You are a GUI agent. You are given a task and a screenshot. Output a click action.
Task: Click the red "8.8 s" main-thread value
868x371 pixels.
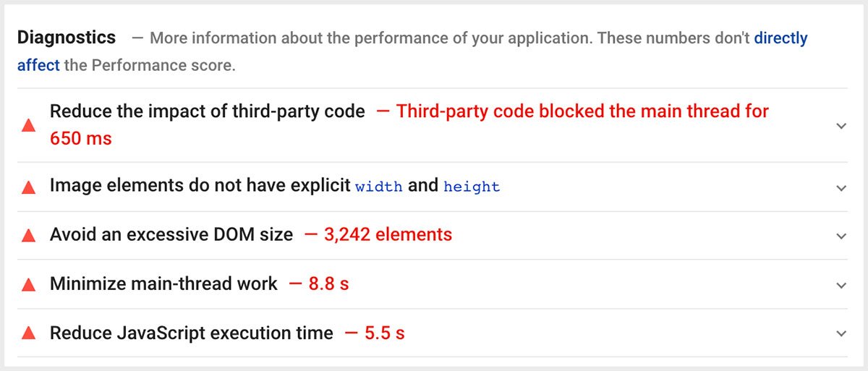point(328,283)
